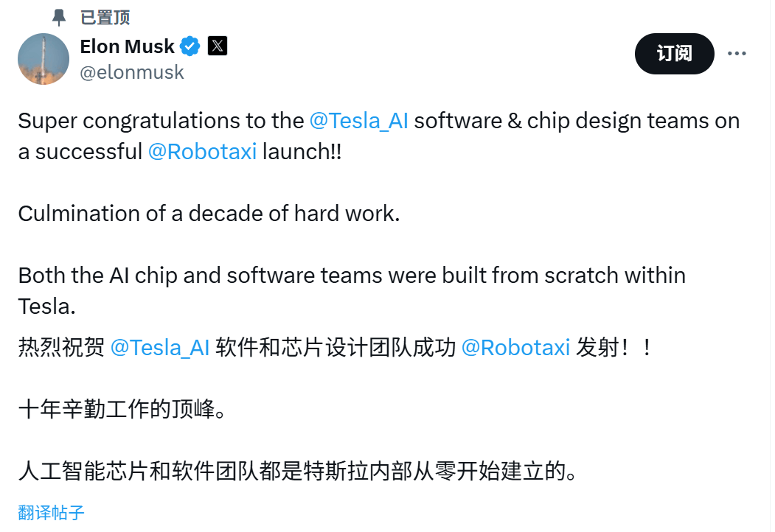The width and height of the screenshot is (775, 532).
Task: Click the 热烈祝贺 text at line start
Action: click(61, 348)
